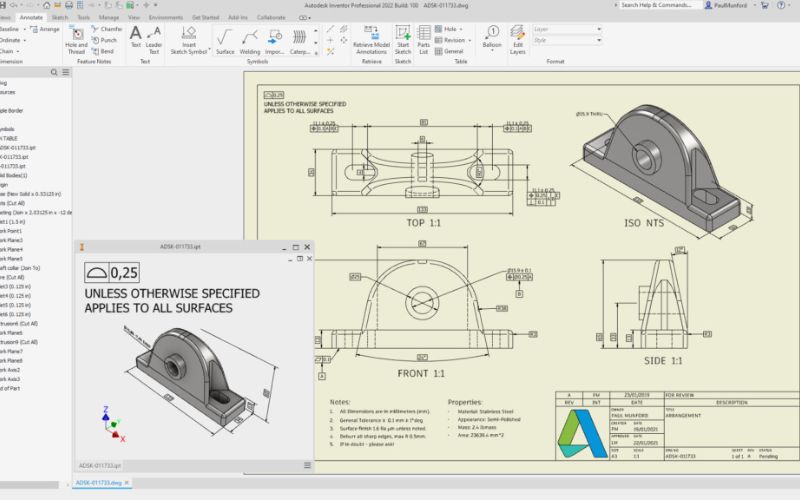Open the shopping cart icon in title bar

coord(764,5)
